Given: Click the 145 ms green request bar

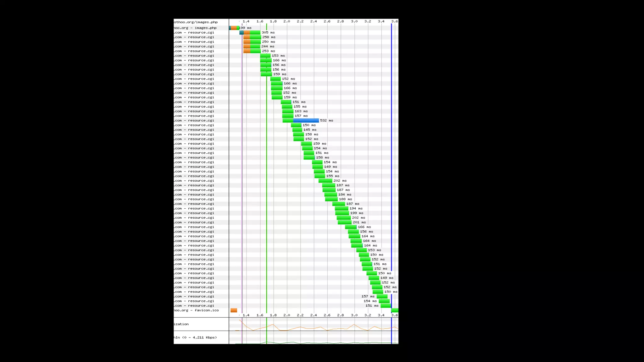Looking at the screenshot, I should (297, 130).
